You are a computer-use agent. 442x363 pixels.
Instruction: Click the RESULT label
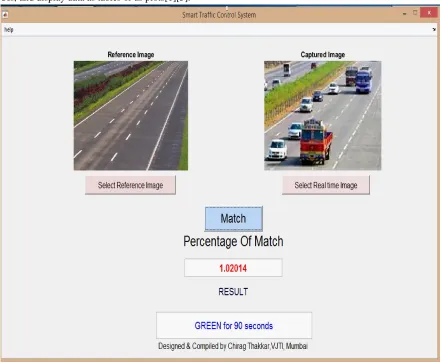(233, 292)
